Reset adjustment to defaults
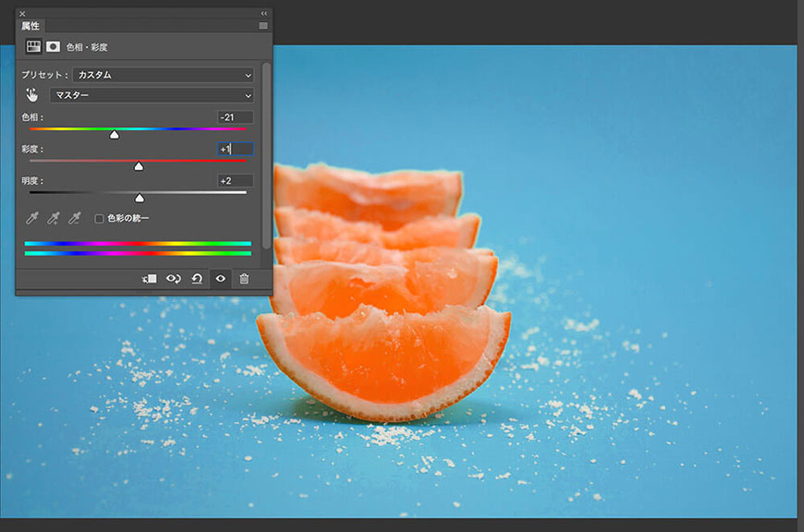The image size is (804, 532). 197,279
